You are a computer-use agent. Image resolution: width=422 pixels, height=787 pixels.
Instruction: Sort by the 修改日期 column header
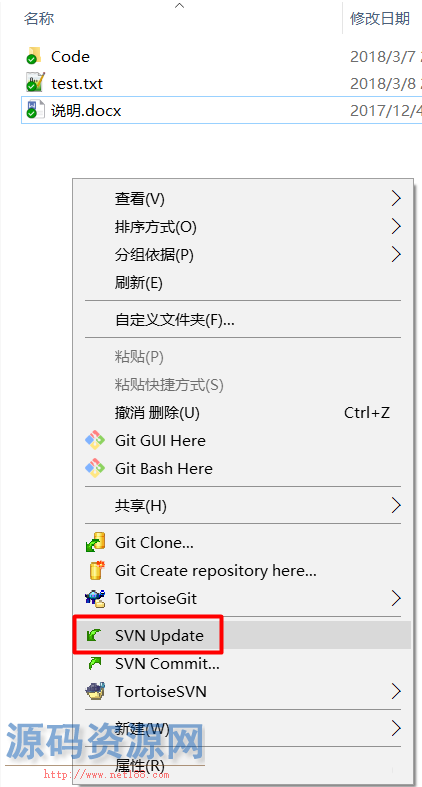point(380,19)
